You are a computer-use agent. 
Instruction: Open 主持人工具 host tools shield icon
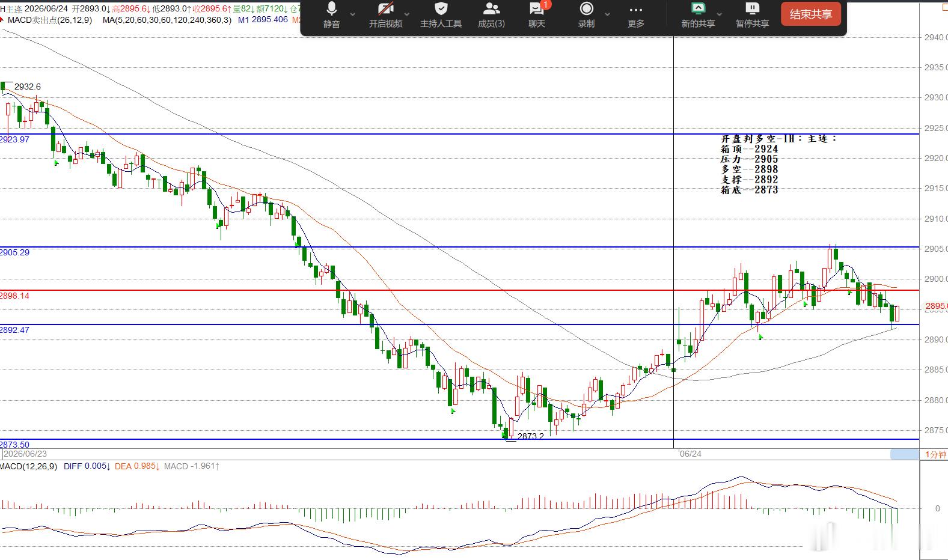point(441,16)
